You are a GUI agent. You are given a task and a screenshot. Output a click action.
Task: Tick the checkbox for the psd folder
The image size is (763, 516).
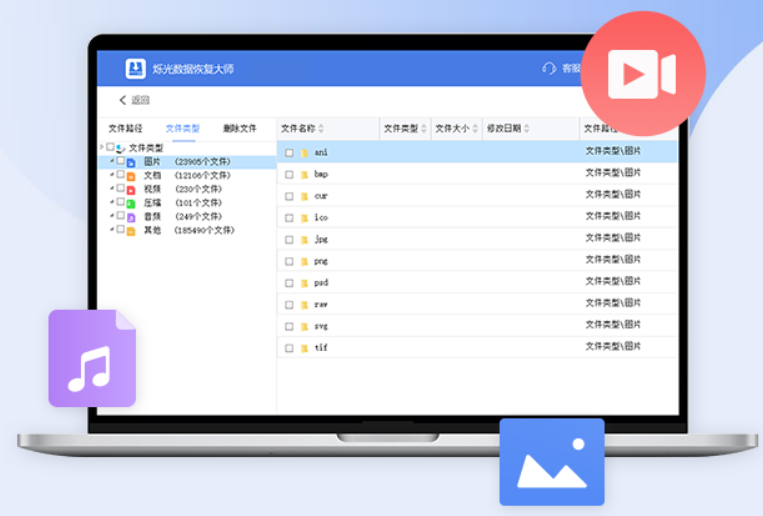(289, 283)
